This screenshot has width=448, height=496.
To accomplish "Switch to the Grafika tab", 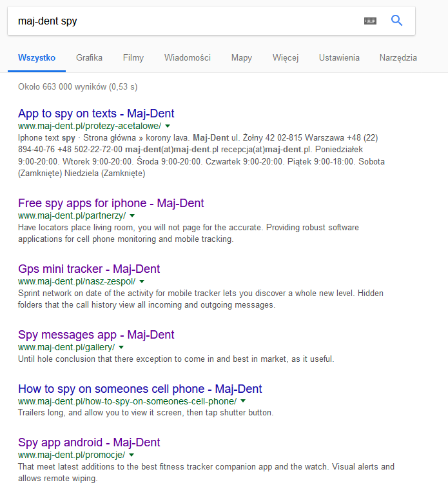I will click(x=89, y=58).
